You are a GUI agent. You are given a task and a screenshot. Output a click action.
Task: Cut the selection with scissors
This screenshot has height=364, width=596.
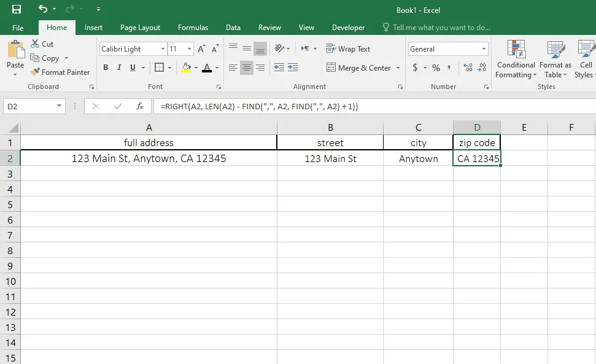(42, 44)
